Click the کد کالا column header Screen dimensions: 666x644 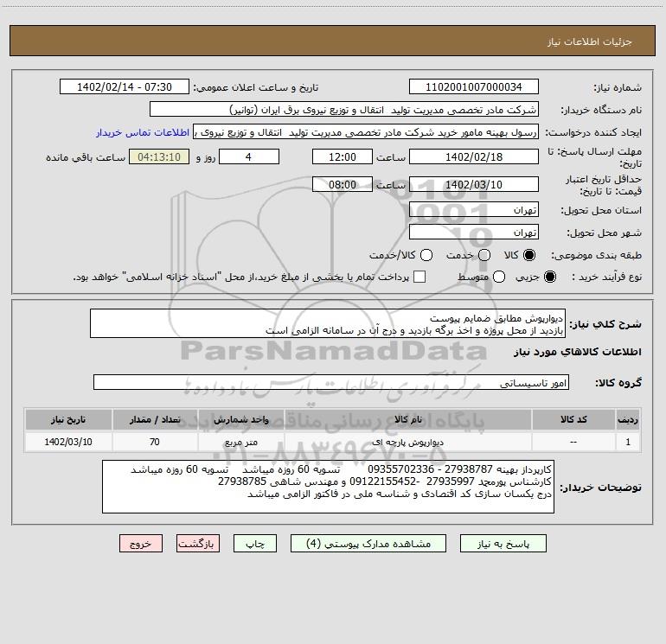[573, 419]
